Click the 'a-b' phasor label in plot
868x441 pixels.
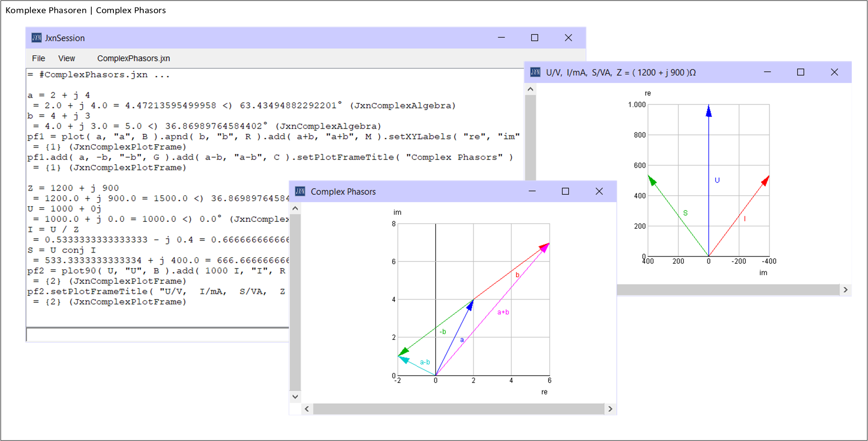(x=425, y=362)
